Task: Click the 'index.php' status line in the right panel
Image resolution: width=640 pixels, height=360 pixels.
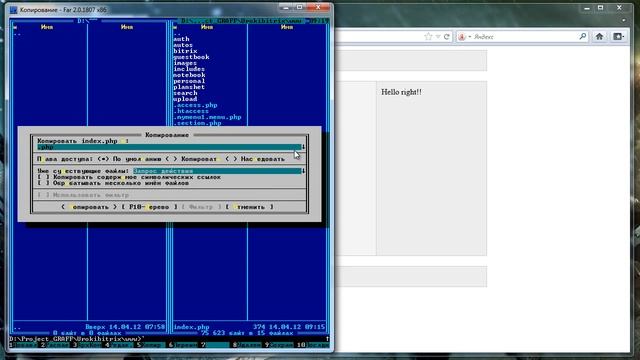Action: [x=249, y=327]
